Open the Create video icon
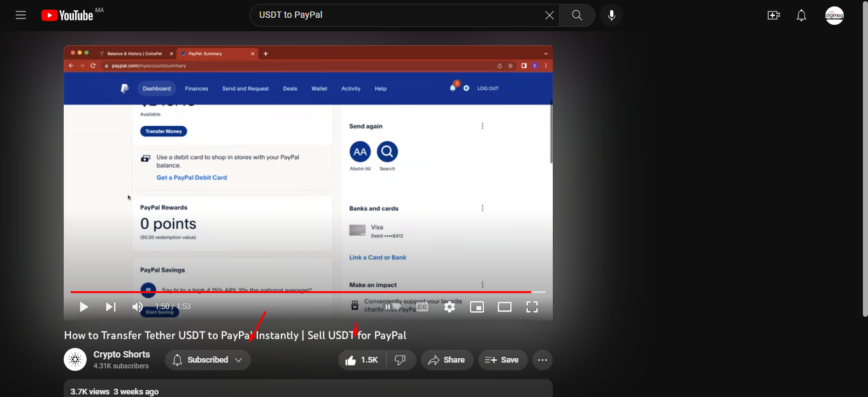Screen dimensions: 868x397 [x=774, y=15]
